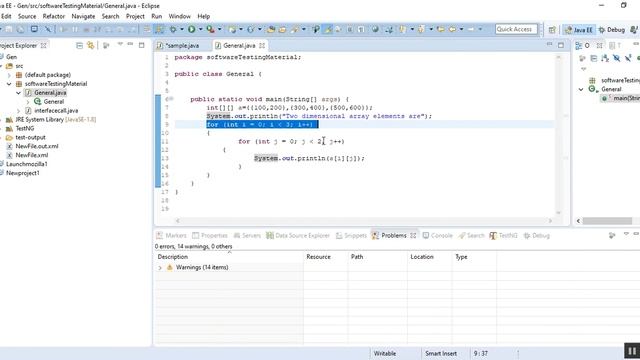
Task: Select the Newproject1 project
Action: (x=22, y=173)
